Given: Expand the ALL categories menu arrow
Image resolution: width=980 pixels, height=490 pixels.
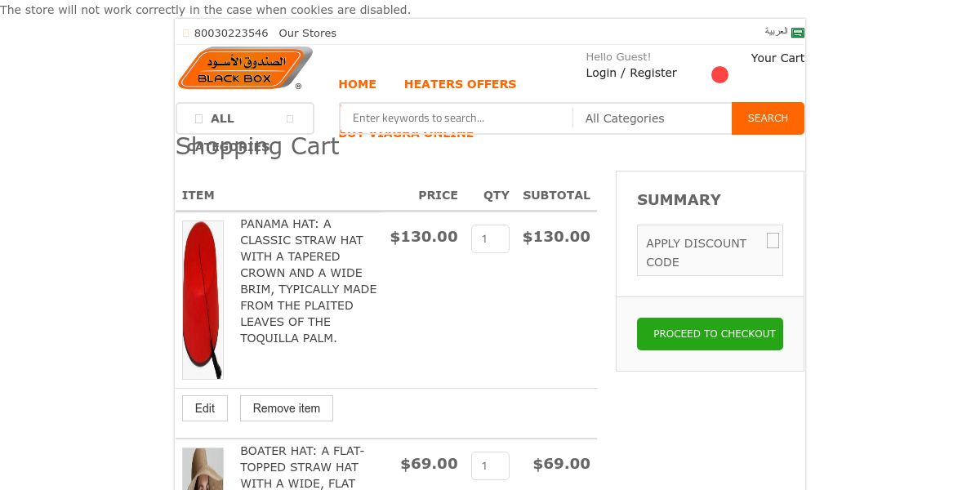Looking at the screenshot, I should pos(290,118).
